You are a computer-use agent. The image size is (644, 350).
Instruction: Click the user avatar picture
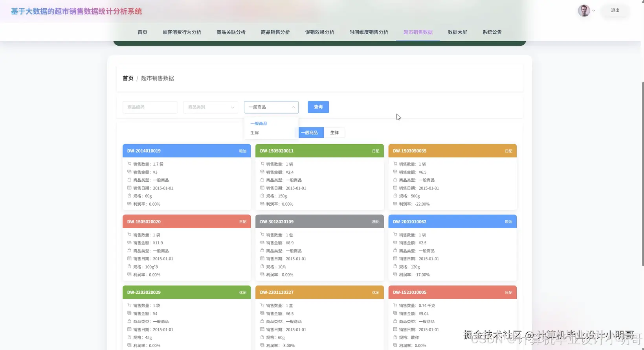click(x=584, y=11)
